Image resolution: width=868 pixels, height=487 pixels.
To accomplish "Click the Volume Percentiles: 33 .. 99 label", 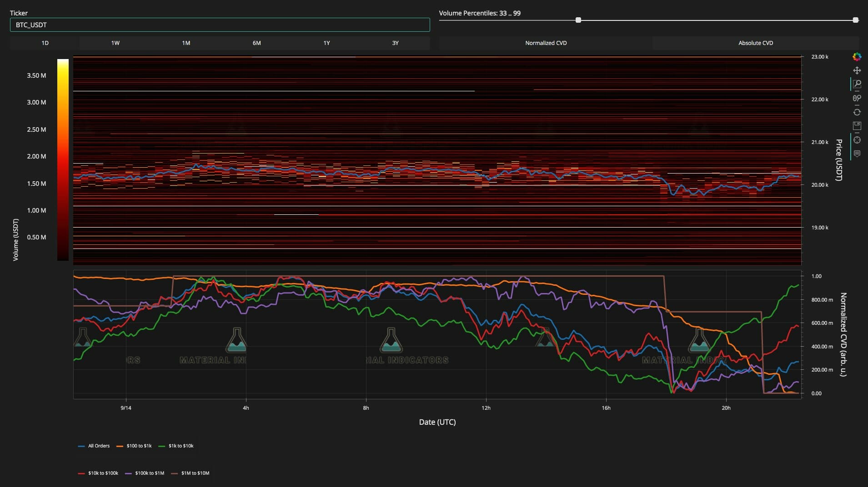I will [480, 13].
